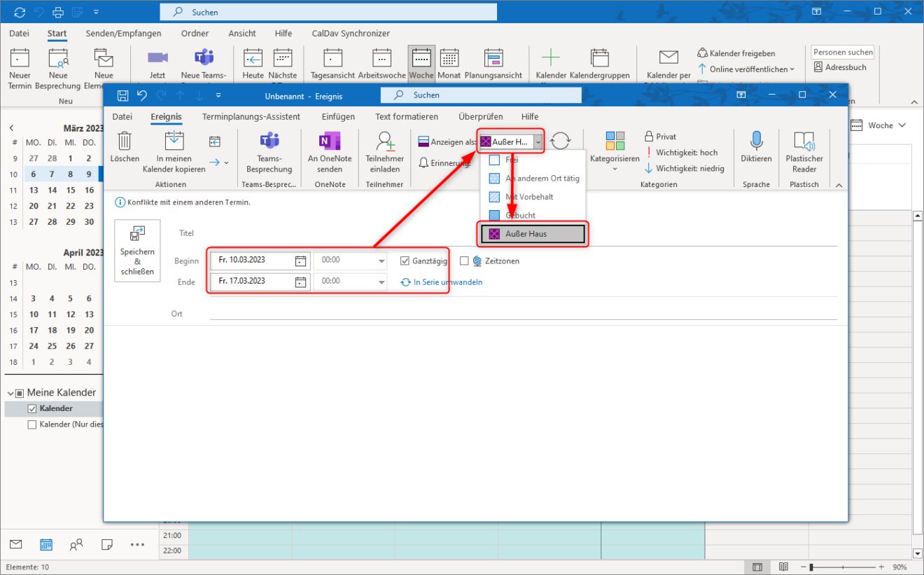Open CalDav Synchronizer tab
The width and height of the screenshot is (924, 575).
tap(351, 33)
